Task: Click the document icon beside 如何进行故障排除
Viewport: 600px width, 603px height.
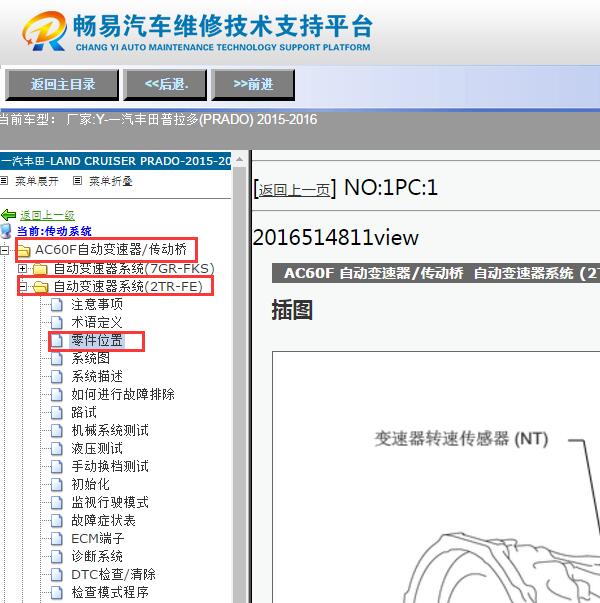Action: (57, 395)
